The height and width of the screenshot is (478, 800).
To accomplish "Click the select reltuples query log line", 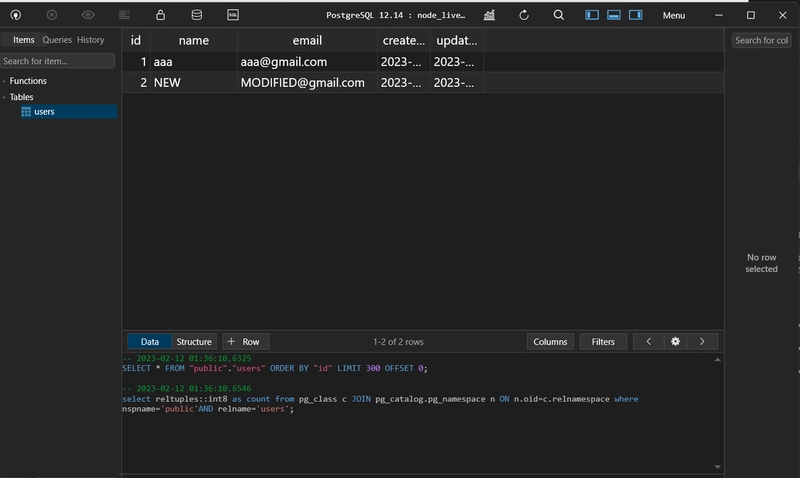I will [380, 404].
